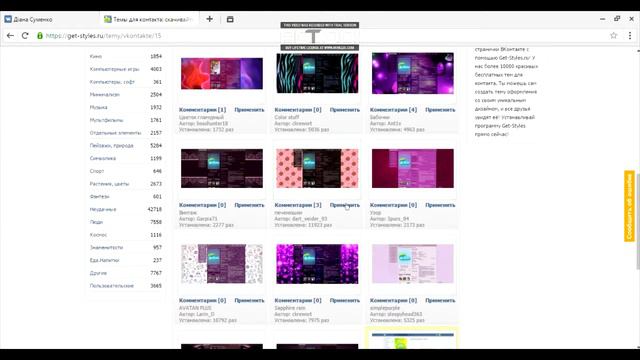The width and height of the screenshot is (640, 360).
Task: Click the simplepurple theme thumbnail
Action: tap(413, 264)
